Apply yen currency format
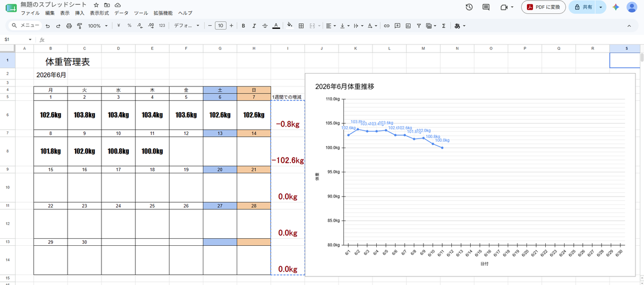The height and width of the screenshot is (285, 644). point(118,25)
